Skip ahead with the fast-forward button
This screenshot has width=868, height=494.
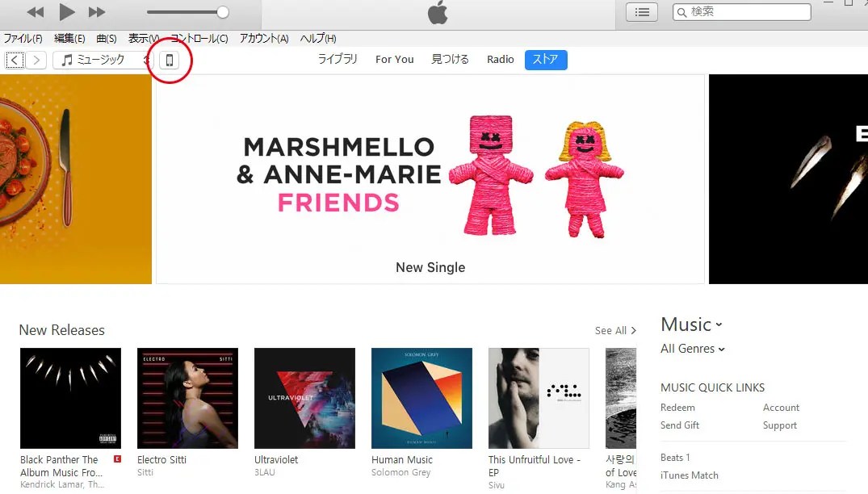[97, 11]
